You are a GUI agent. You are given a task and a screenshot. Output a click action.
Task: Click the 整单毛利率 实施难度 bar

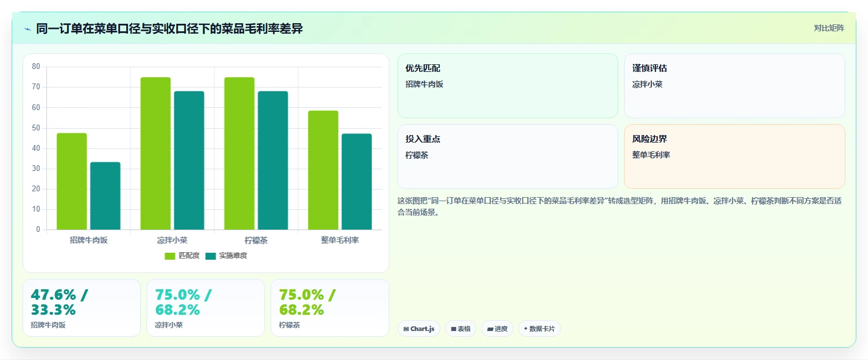click(357, 182)
